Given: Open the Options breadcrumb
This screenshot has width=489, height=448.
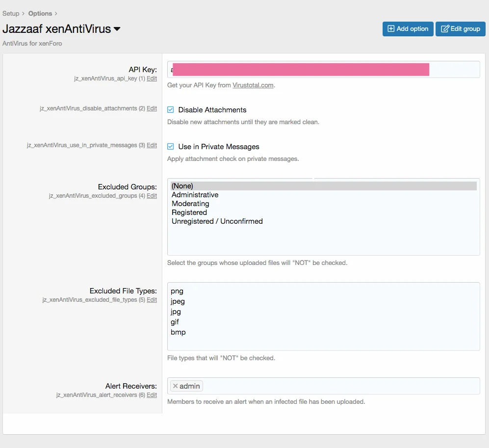Looking at the screenshot, I should coord(40,13).
